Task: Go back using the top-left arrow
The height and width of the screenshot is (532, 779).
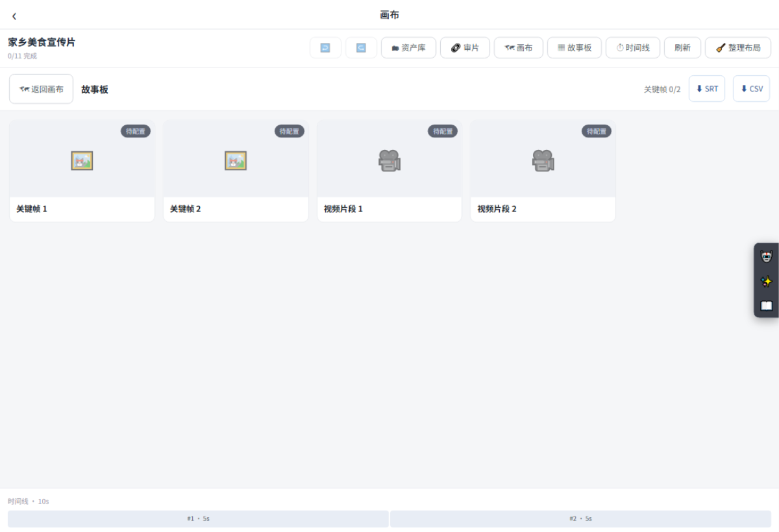Action: [14, 16]
